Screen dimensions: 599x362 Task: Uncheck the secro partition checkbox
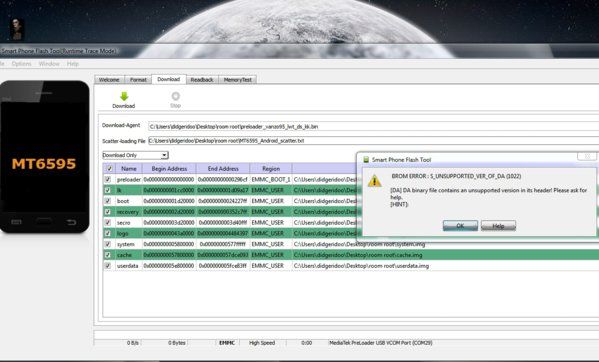(108, 222)
